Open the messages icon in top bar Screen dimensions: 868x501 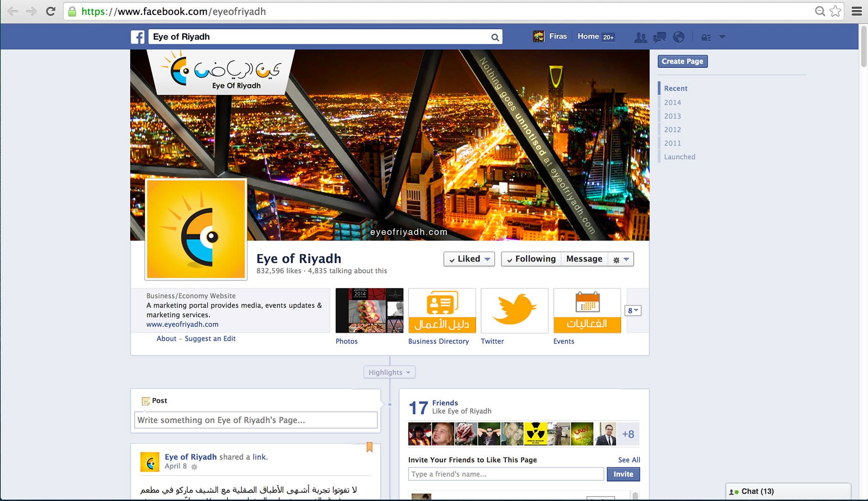[660, 37]
